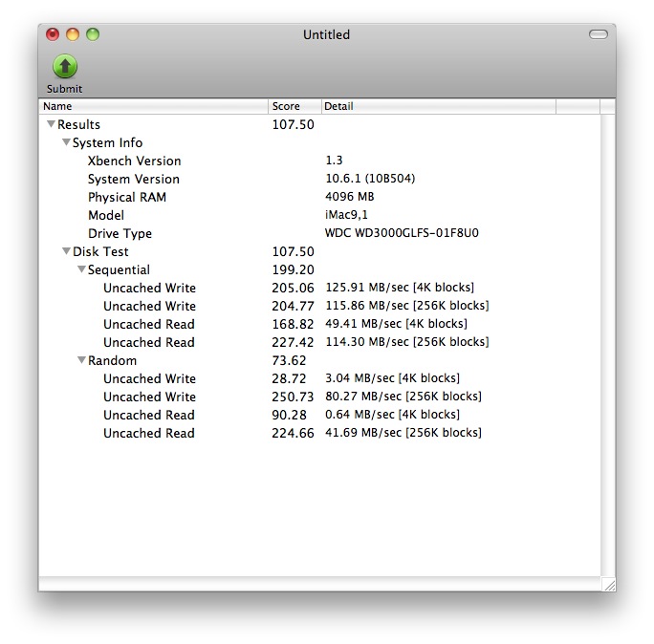Image resolution: width=654 pixels, height=644 pixels.
Task: Click detail text 1.3
Action: coord(334,161)
